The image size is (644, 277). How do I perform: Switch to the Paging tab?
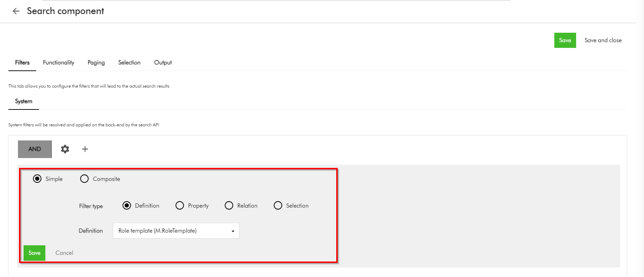coord(96,63)
